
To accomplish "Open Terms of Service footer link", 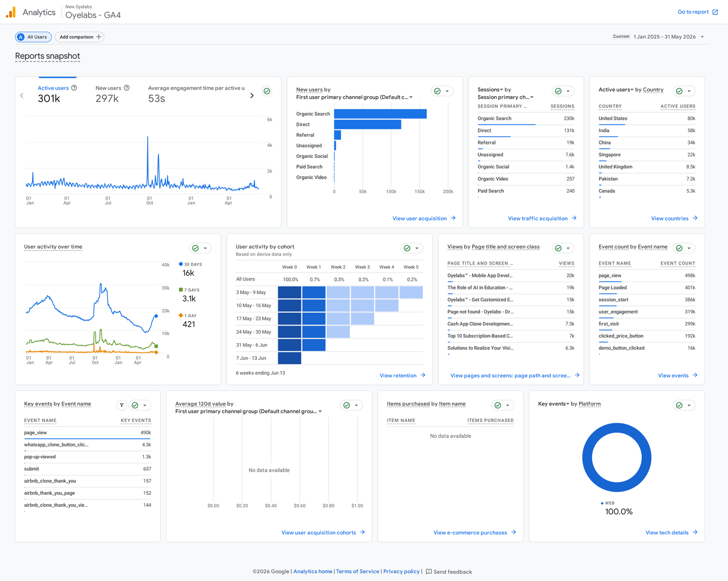I will (x=358, y=571).
